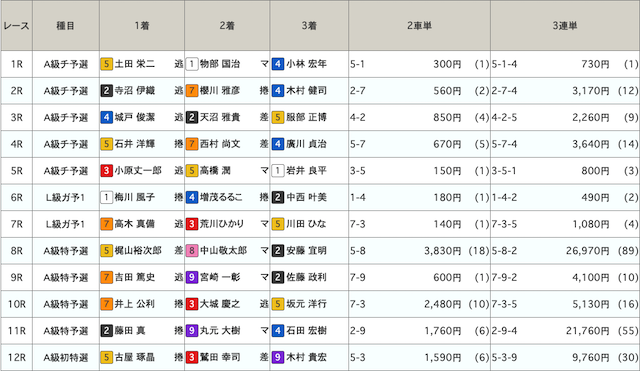Click the 3連単 column header
Image resolution: width=640 pixels, height=371 pixels.
click(565, 26)
